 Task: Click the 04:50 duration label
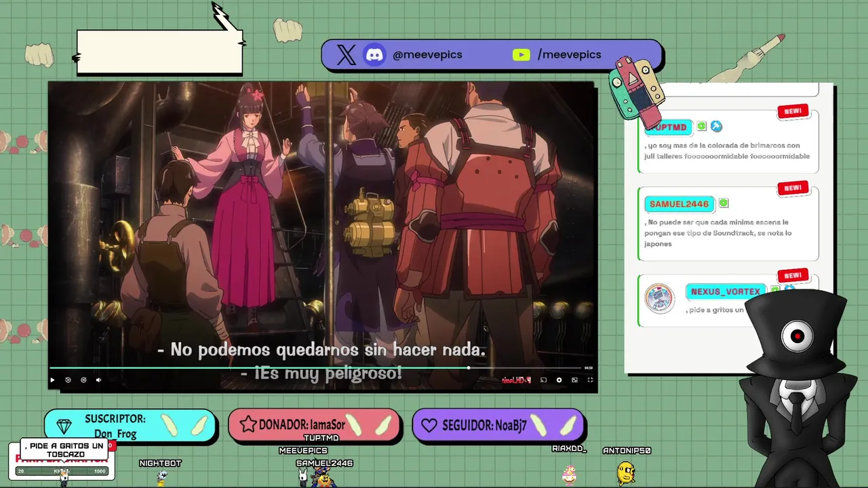[x=588, y=368]
